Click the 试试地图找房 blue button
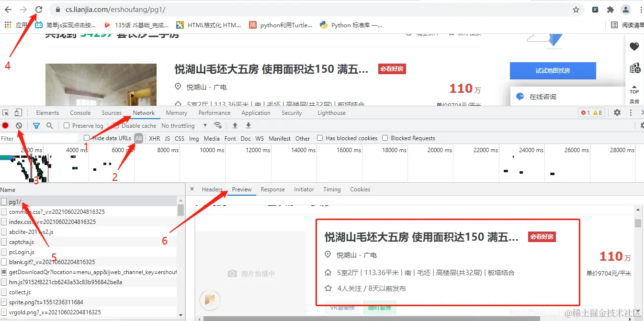644x321 pixels. [x=553, y=71]
